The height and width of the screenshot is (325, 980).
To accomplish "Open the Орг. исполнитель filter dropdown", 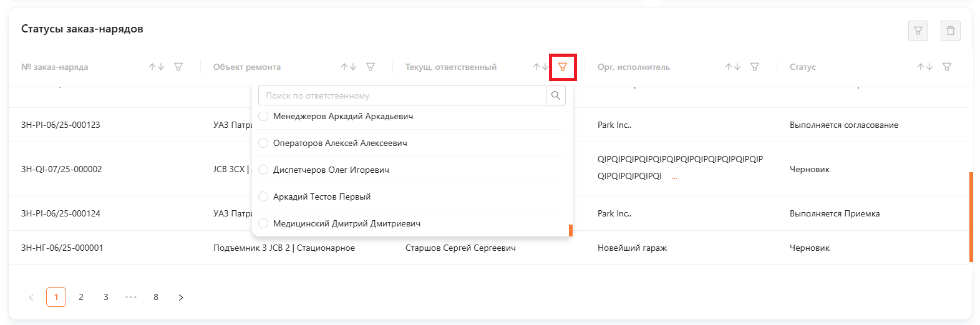I will (x=755, y=67).
